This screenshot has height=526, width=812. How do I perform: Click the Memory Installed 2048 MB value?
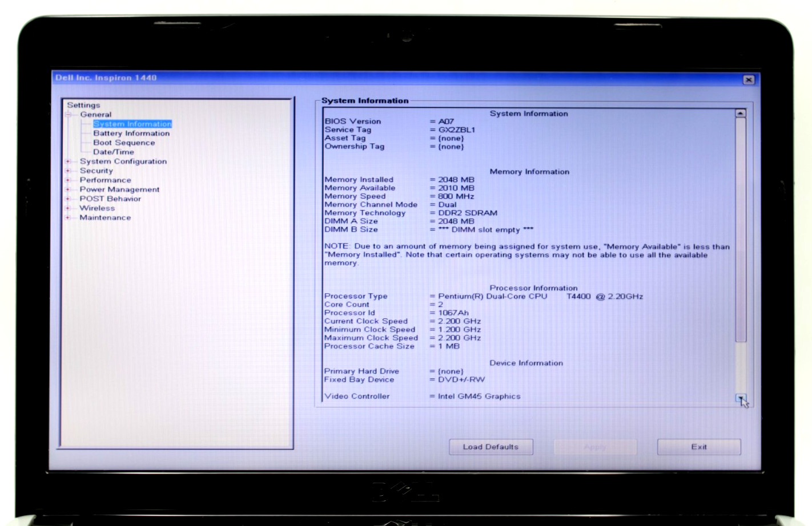[x=456, y=180]
